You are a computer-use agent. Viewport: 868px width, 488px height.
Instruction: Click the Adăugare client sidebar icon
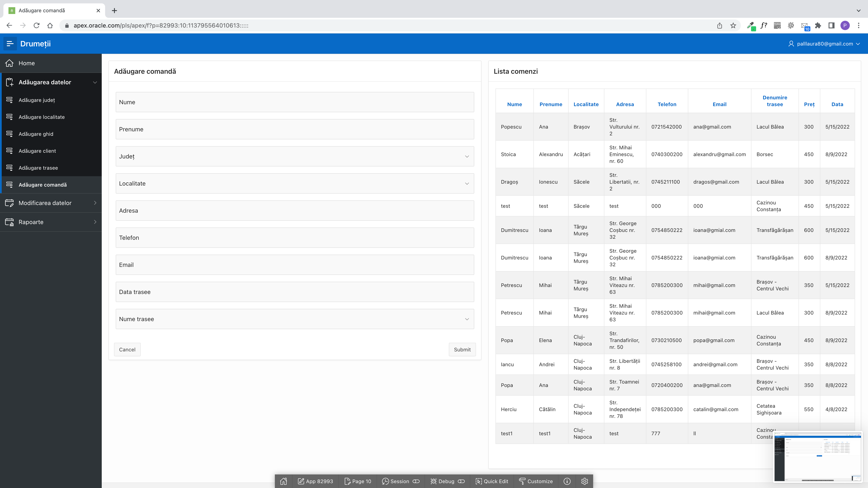pyautogui.click(x=10, y=151)
